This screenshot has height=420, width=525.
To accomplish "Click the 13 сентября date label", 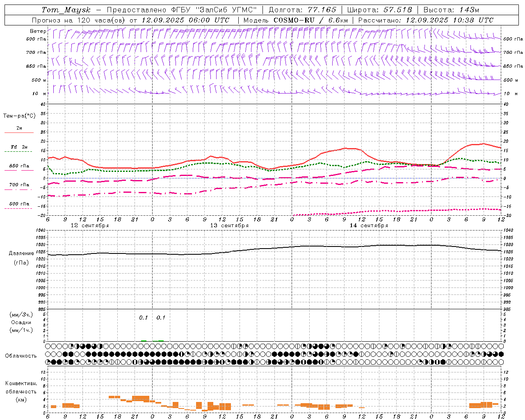I will pyautogui.click(x=229, y=226).
